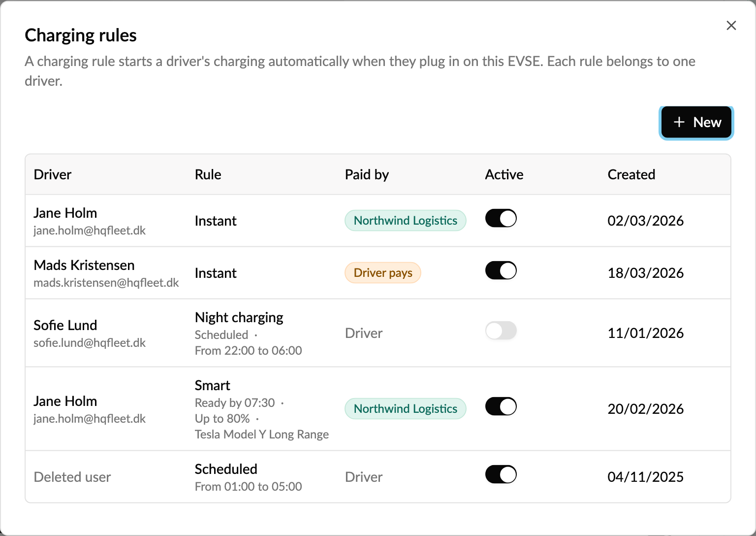Click the 20/02/2026 created date
Image resolution: width=756 pixels, height=536 pixels.
646,409
